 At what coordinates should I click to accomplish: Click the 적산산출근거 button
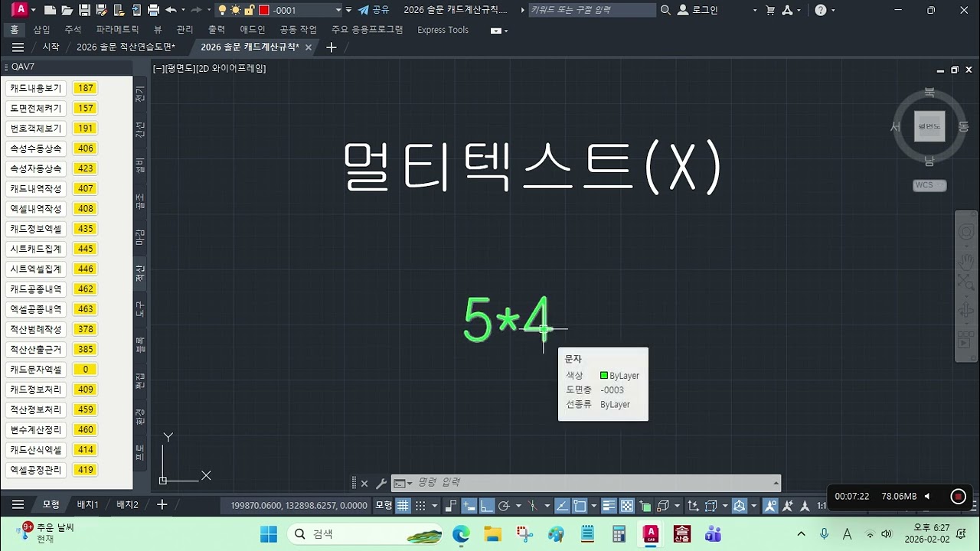(35, 349)
